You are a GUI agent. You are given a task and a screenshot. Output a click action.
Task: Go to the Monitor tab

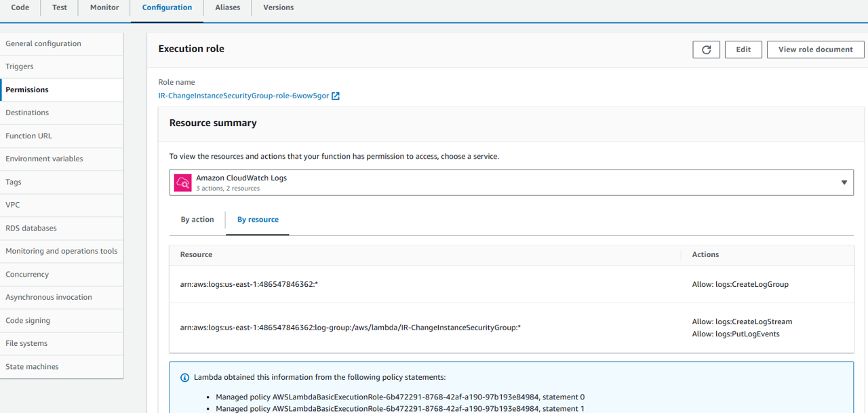point(104,7)
